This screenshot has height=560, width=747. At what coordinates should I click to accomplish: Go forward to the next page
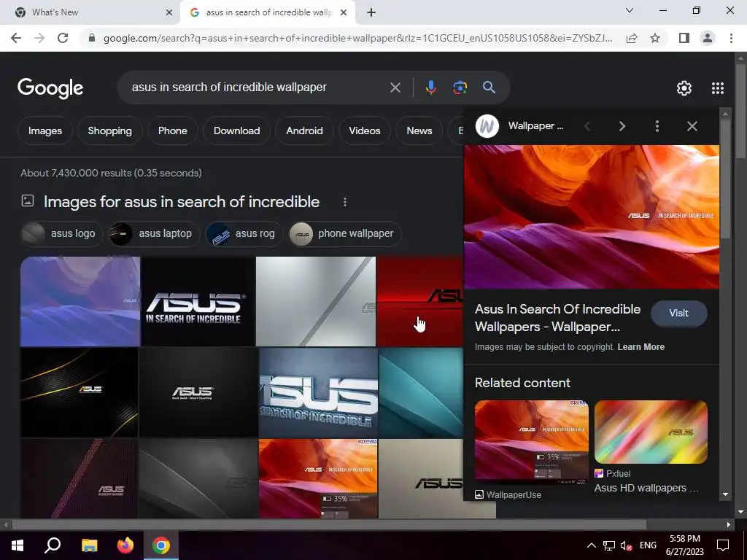pos(39,38)
